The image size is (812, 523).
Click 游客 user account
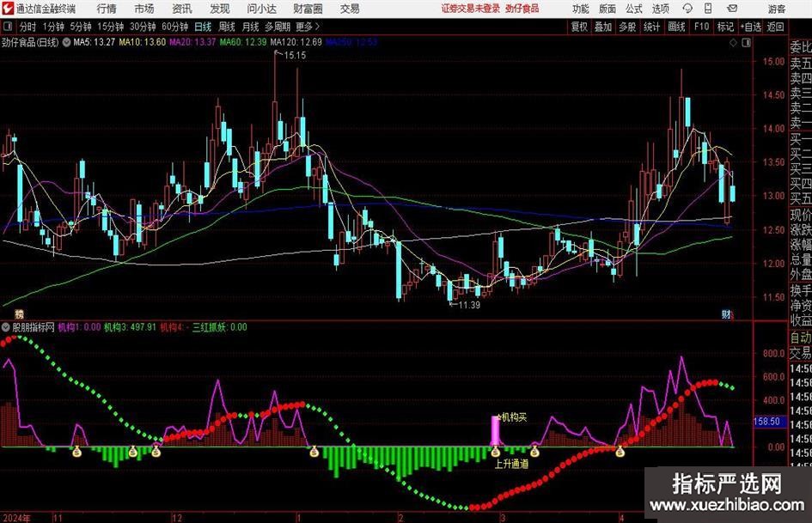point(777,9)
